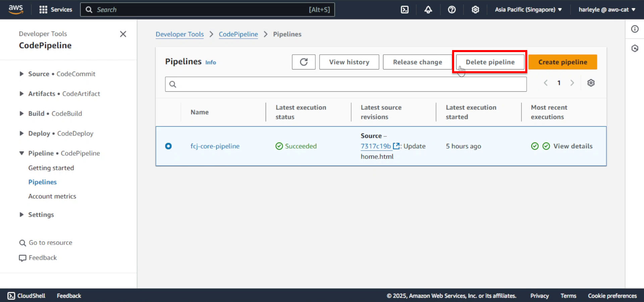Click the Pipelines Info link
The image size is (644, 302).
[x=211, y=62]
